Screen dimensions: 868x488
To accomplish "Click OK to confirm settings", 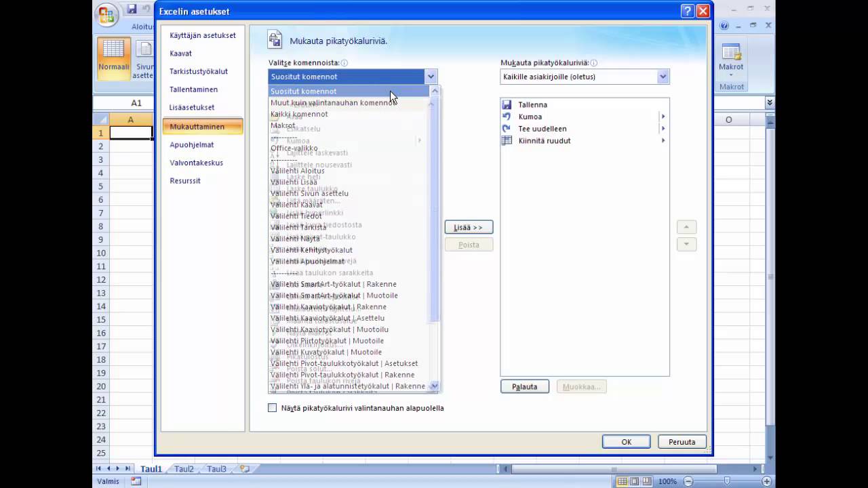I will [x=627, y=442].
